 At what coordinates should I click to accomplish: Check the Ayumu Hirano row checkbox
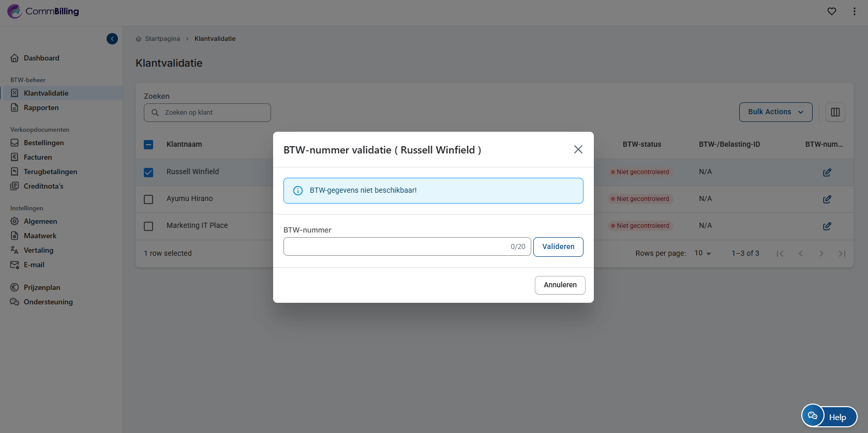click(148, 199)
